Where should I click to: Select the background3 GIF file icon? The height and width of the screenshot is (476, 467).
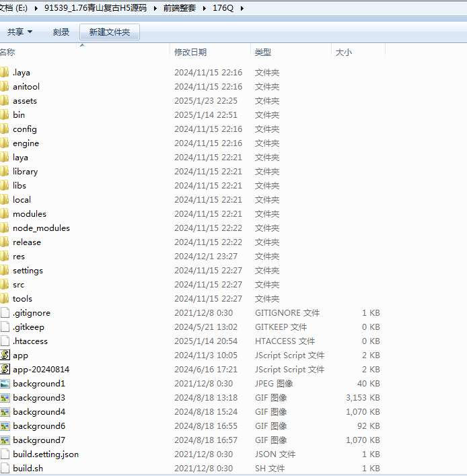click(5, 398)
